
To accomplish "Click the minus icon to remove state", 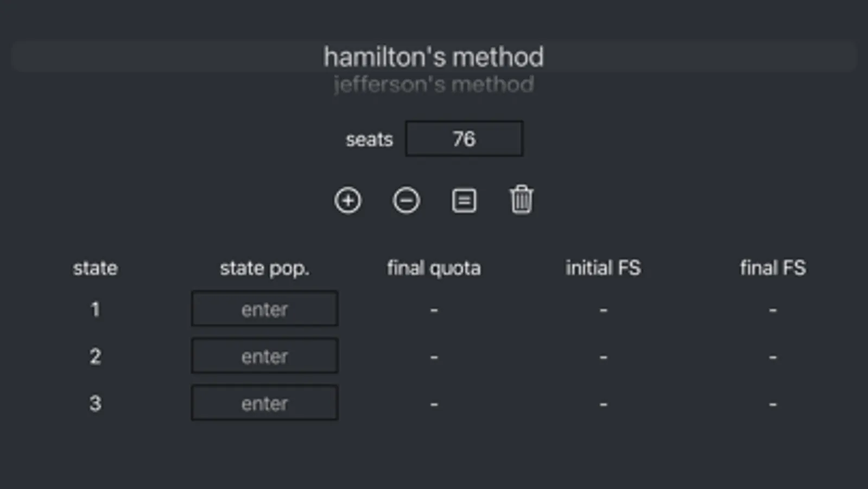I will 406,200.
